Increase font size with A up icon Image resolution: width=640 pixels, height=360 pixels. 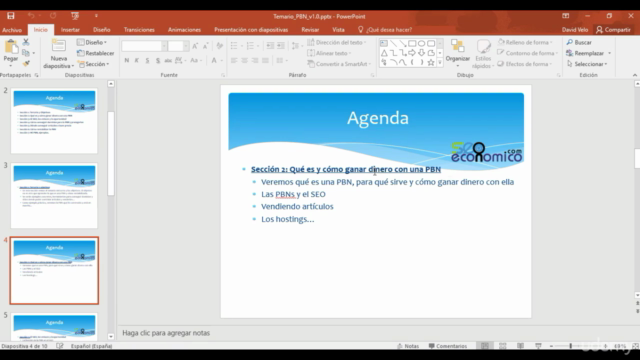tap(195, 46)
